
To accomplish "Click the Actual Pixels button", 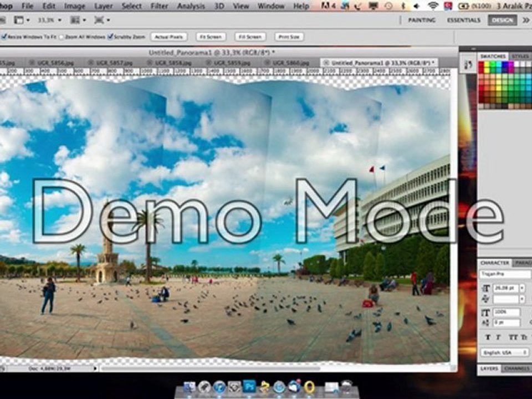I will (169, 37).
